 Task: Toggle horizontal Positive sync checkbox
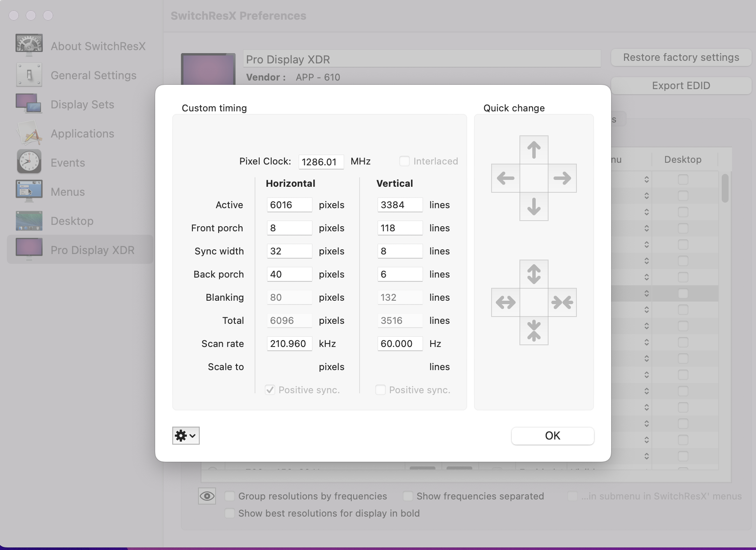coord(270,390)
